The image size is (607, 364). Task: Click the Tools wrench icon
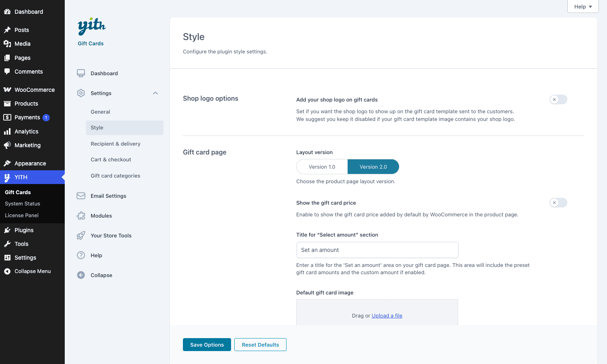(7, 244)
